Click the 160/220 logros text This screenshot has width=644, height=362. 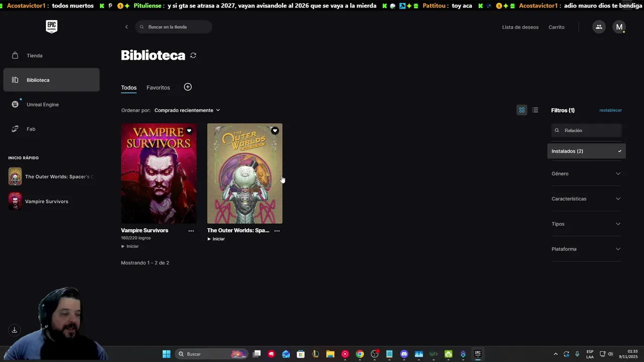click(x=136, y=238)
